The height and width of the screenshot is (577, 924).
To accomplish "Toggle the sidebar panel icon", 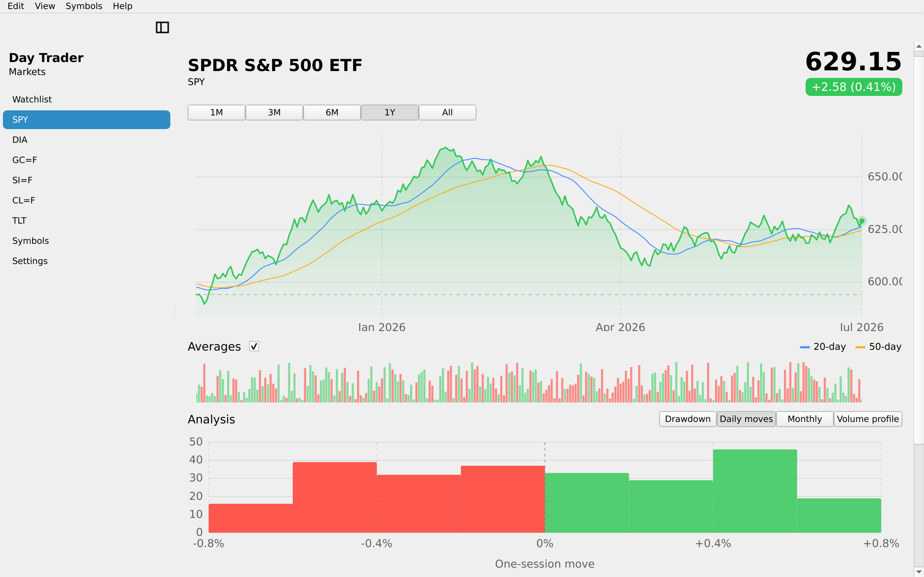I will 162,27.
